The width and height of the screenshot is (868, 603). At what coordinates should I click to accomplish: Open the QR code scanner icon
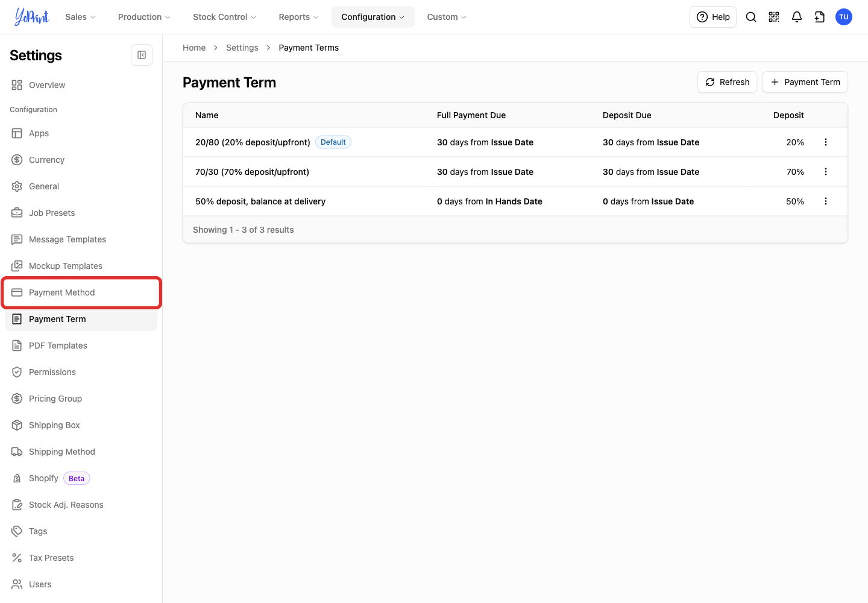pos(774,17)
